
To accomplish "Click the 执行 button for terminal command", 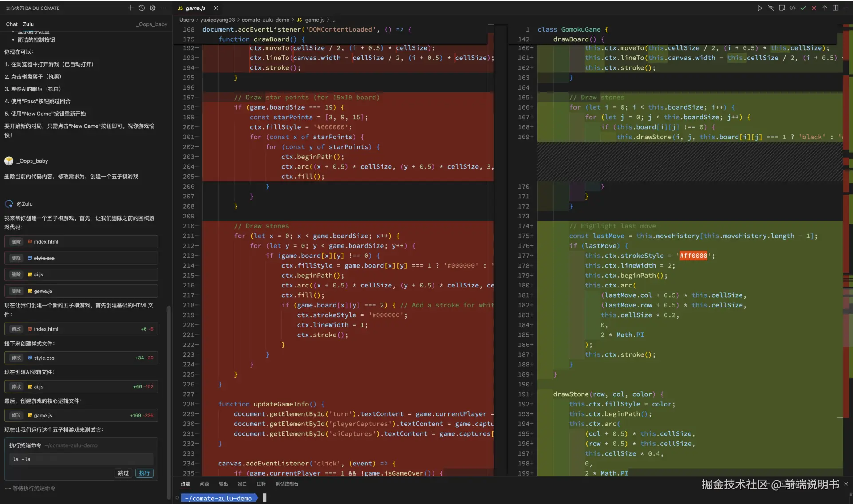I will (144, 473).
